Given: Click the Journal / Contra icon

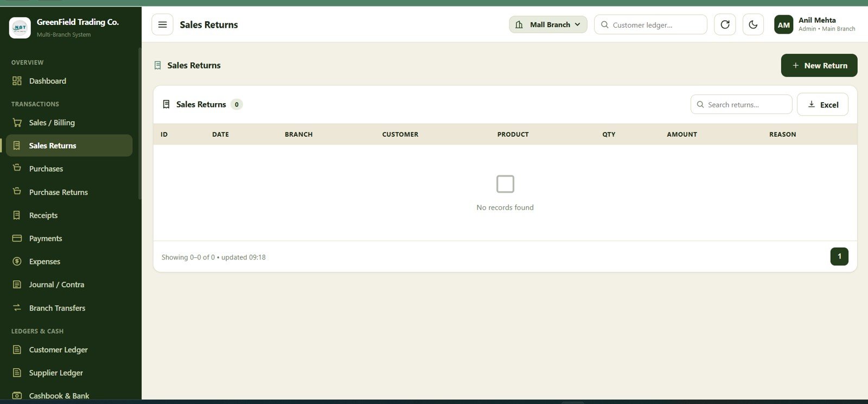Looking at the screenshot, I should pos(17,285).
